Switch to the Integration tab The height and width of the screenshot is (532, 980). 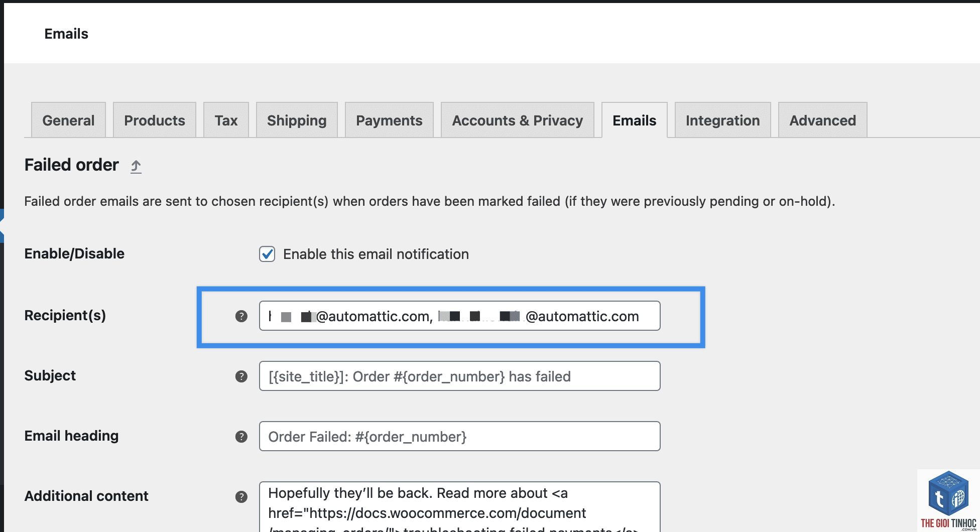723,120
